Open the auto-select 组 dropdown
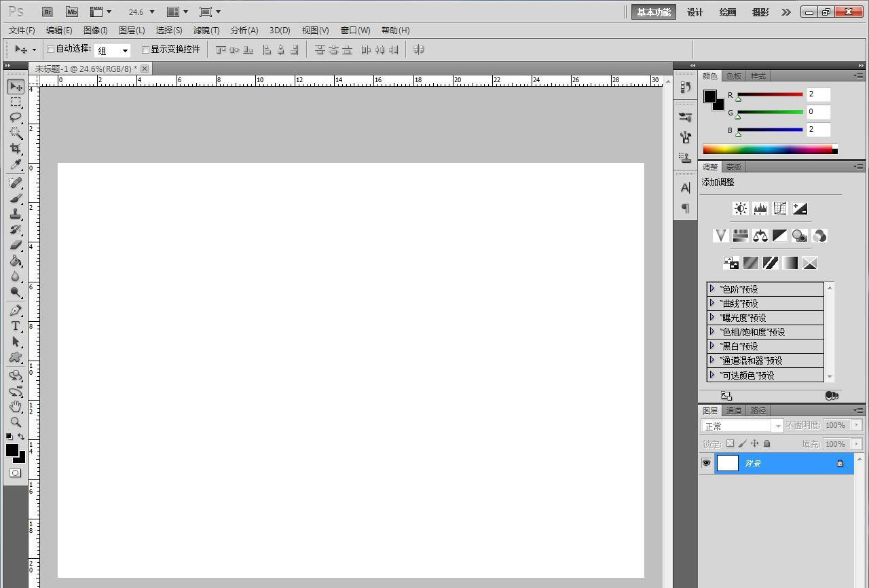 coord(112,50)
